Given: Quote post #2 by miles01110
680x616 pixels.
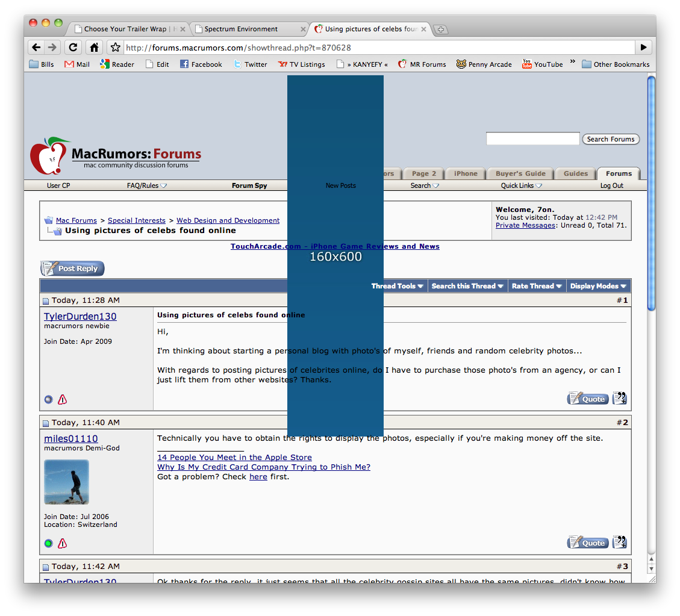Looking at the screenshot, I should click(x=588, y=543).
